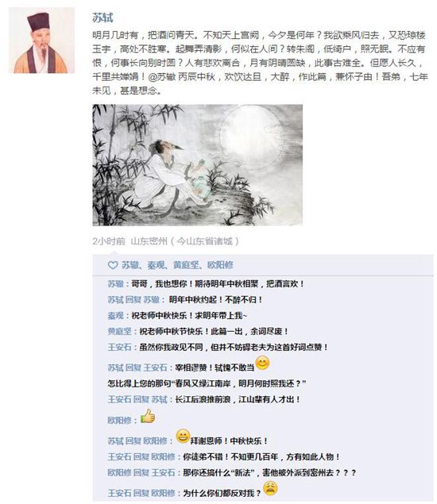
Task: Click the heart like icon
Action: (113, 265)
